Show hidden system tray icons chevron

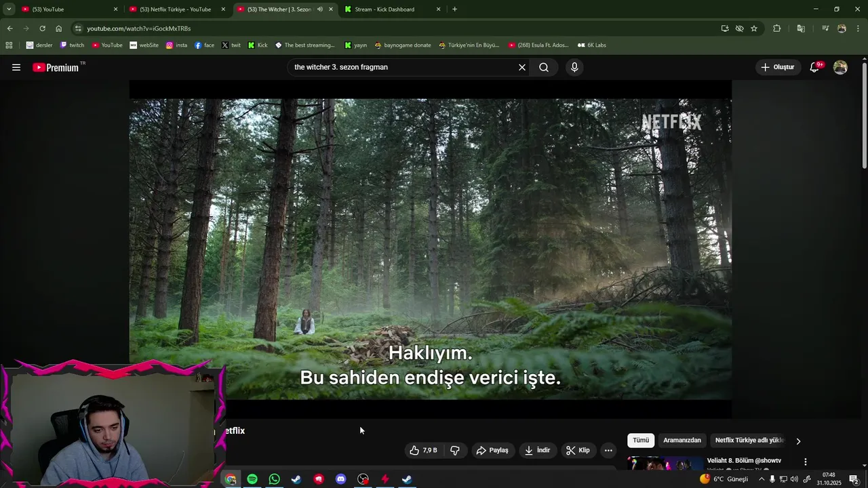click(761, 479)
